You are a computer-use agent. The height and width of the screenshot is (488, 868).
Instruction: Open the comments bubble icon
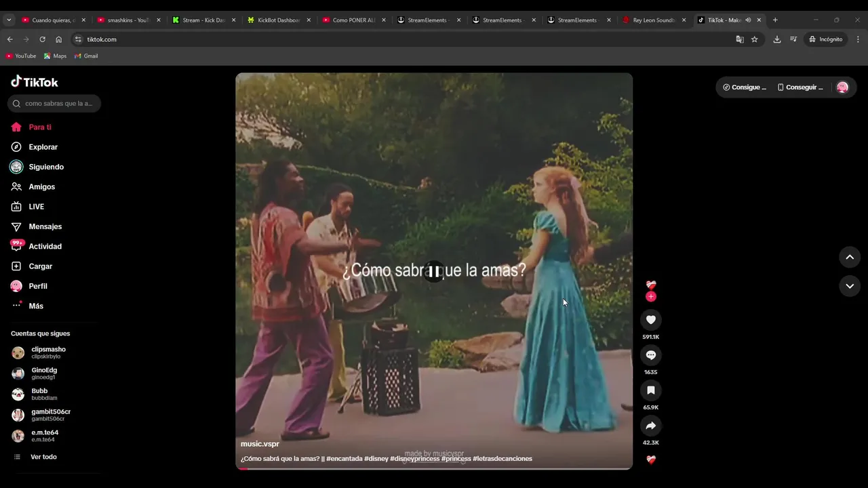651,355
